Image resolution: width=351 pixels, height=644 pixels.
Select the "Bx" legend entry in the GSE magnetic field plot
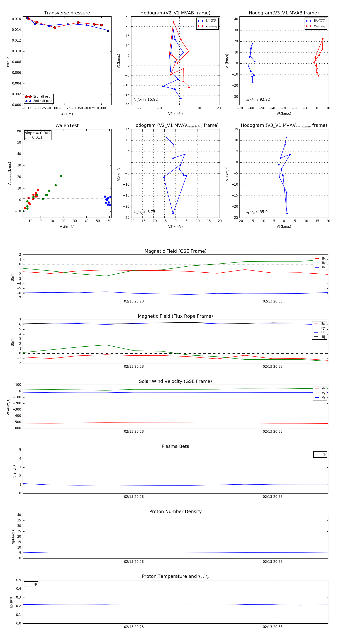coord(320,259)
